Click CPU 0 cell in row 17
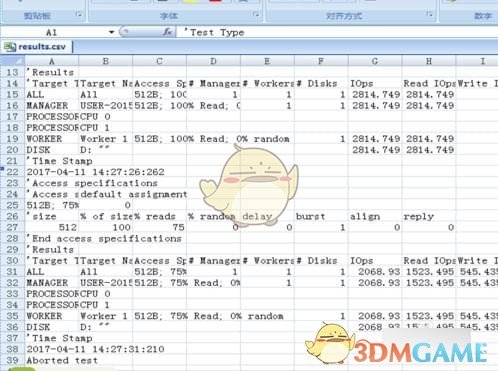The image size is (498, 371). [106, 117]
